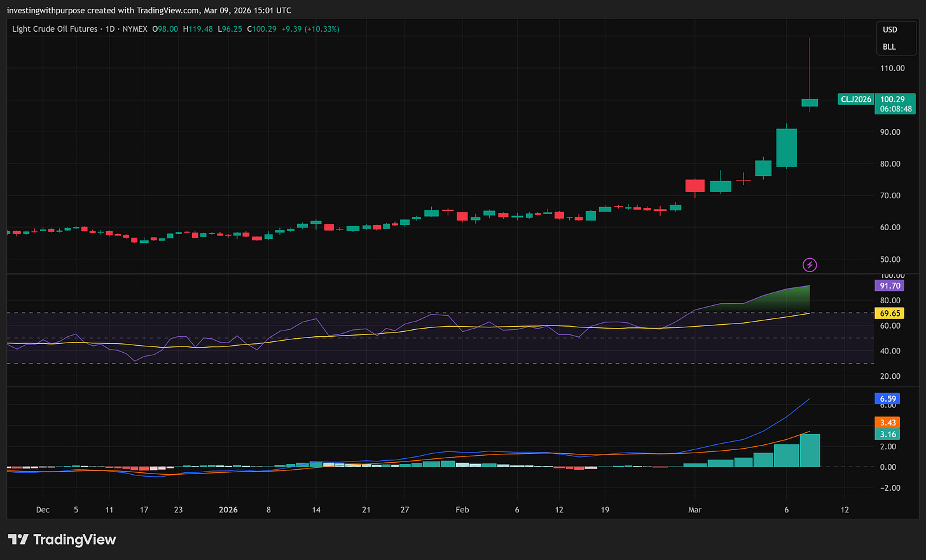Click the Feb label on time axis

click(462, 510)
